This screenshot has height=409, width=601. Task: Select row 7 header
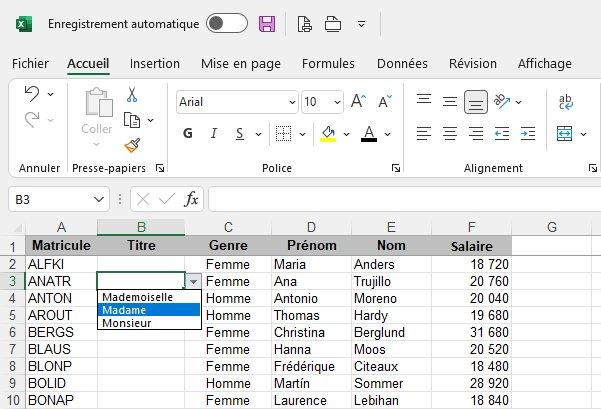(x=13, y=349)
